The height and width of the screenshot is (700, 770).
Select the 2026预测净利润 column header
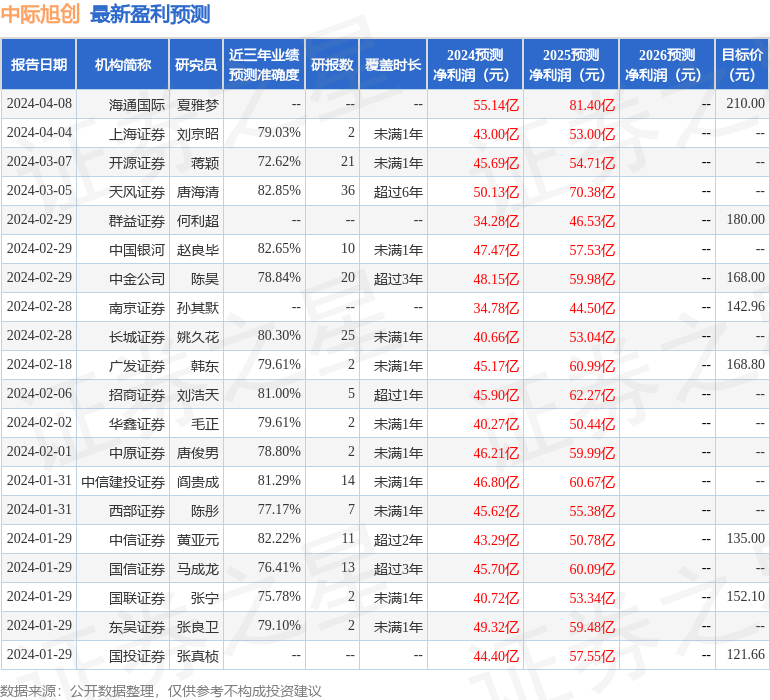pyautogui.click(x=667, y=65)
